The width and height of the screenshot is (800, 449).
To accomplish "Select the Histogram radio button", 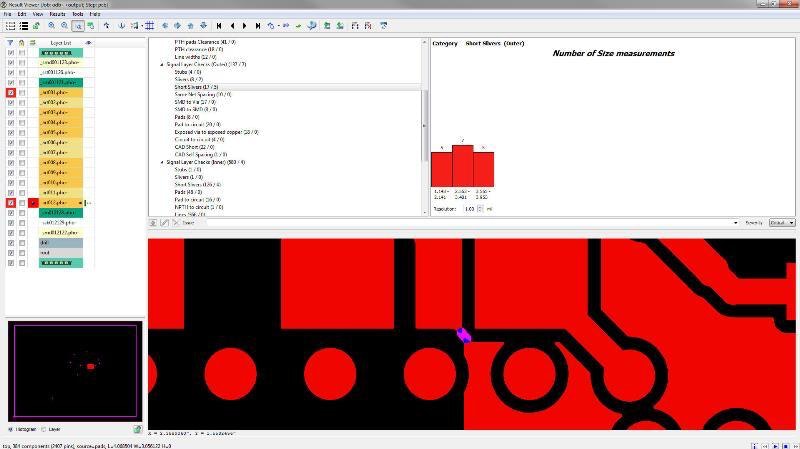I will [11, 429].
